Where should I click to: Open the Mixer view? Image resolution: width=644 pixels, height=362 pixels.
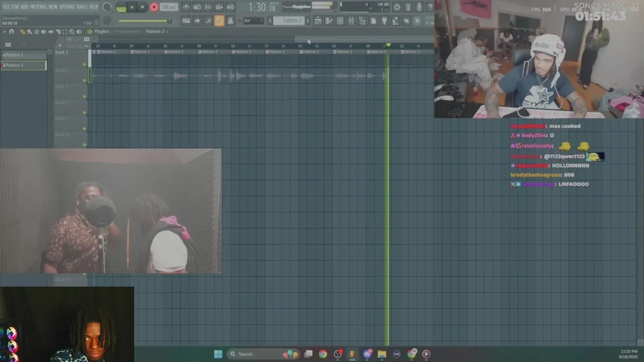pyautogui.click(x=351, y=21)
